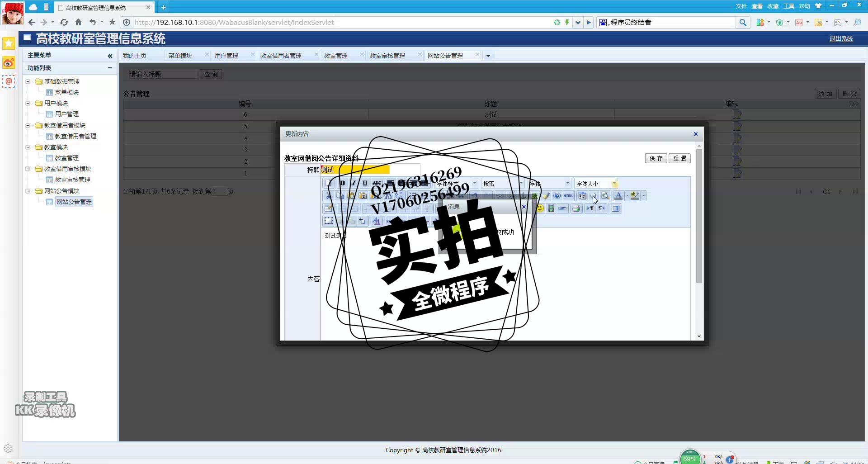Switch to the 教室管理 tab
This screenshot has height=464, width=868.
336,56
